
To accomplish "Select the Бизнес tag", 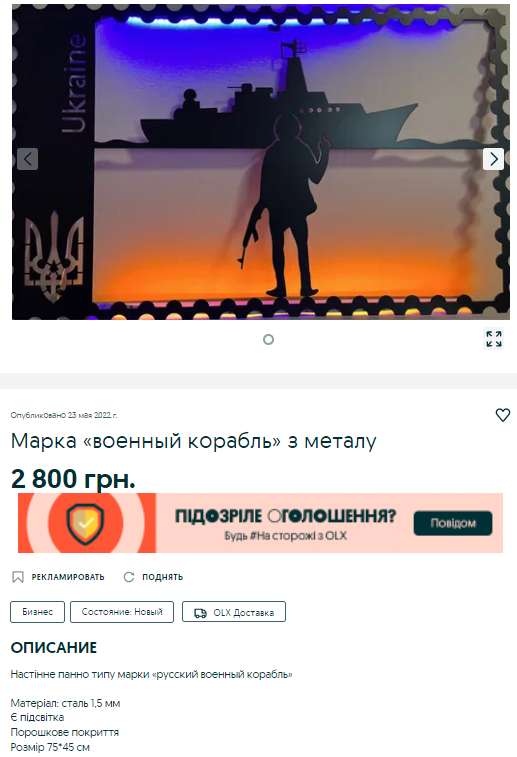I will click(37, 612).
